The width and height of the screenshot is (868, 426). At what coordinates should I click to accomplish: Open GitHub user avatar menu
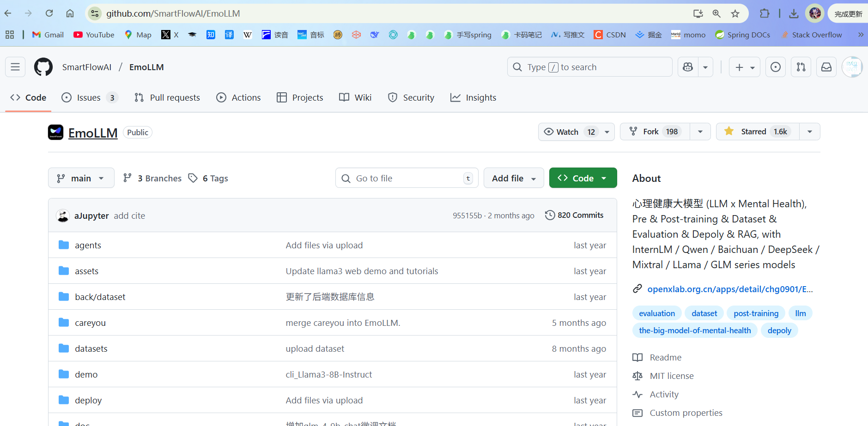[852, 67]
